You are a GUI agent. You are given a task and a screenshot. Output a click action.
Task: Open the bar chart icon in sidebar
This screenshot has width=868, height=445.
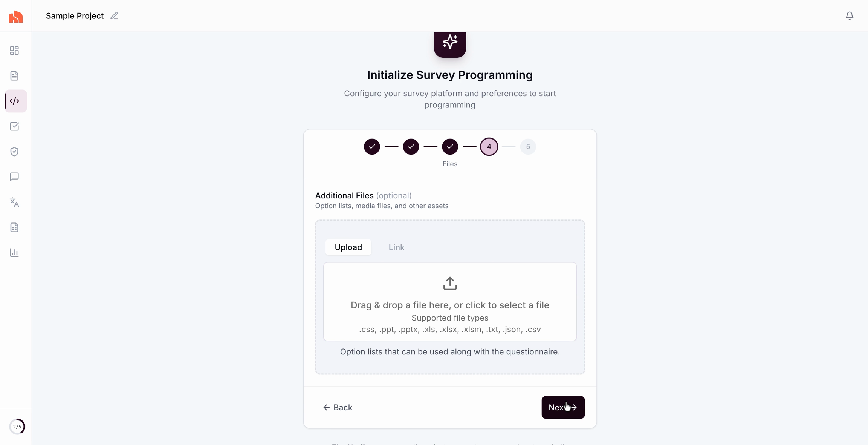click(14, 253)
